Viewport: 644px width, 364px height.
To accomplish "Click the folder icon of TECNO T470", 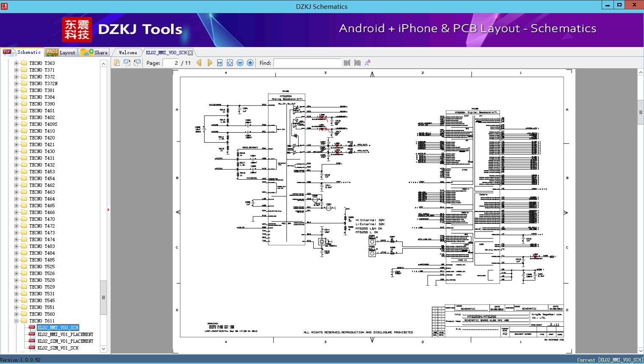I will tap(24, 219).
